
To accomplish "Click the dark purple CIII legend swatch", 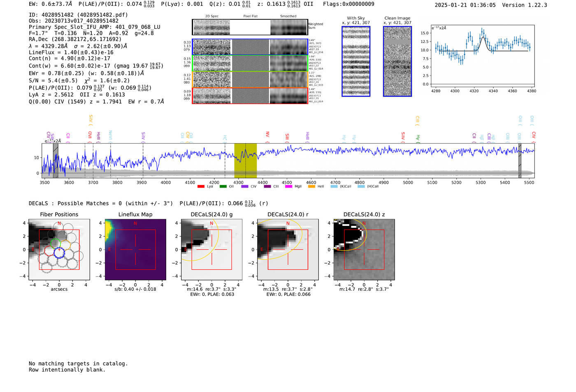I will pos(267,187).
